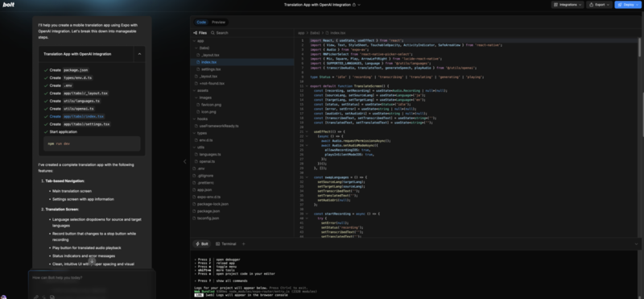This screenshot has height=299, width=644.
Task: Switch to the Code view toggle
Action: 201,23
